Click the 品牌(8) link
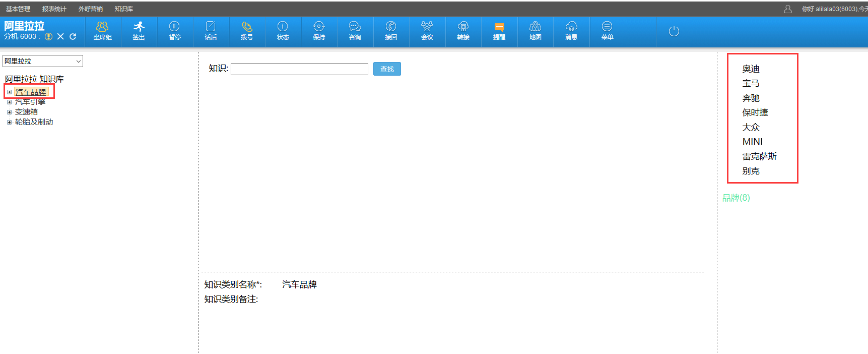868x354 pixels. 736,198
